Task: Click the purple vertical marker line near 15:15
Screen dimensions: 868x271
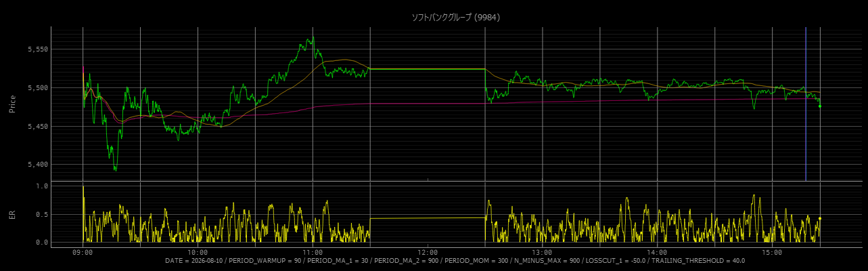Action: 805,104
